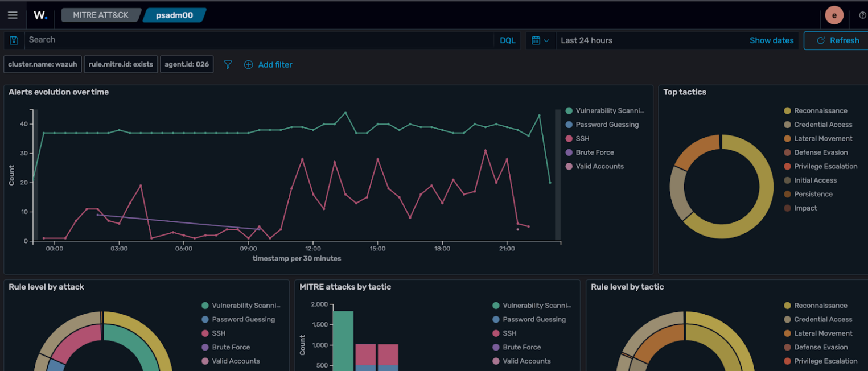Click the Wazuh logo home icon

(40, 15)
